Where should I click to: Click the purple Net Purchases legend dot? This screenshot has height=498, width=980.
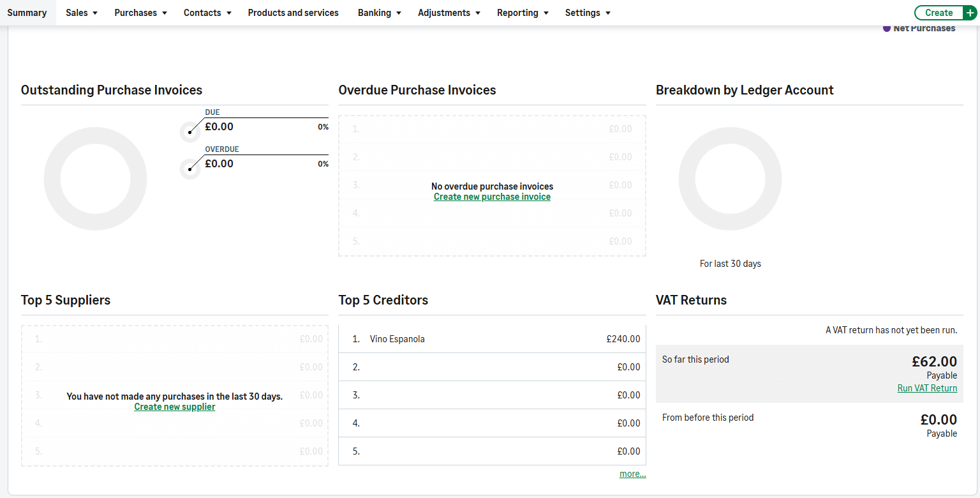click(886, 28)
